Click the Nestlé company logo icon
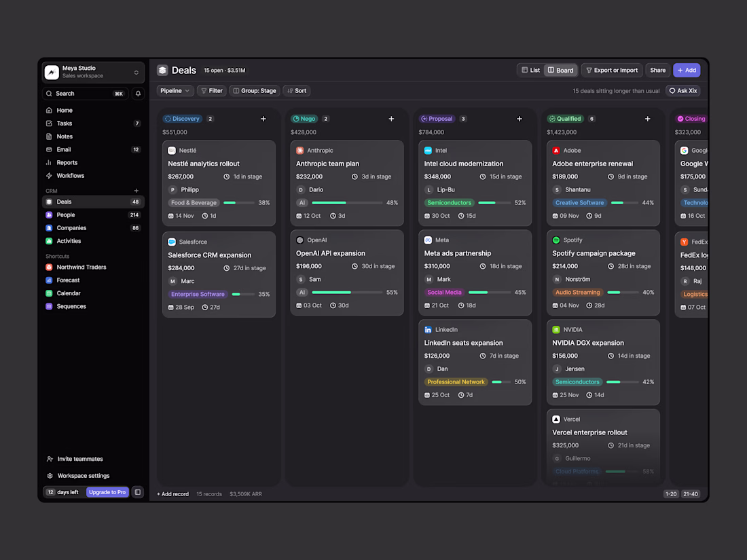This screenshot has width=747, height=560. coord(172,151)
